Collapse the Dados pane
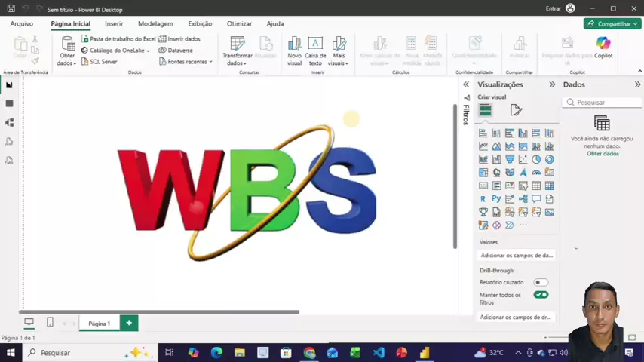The image size is (644, 362). click(637, 84)
